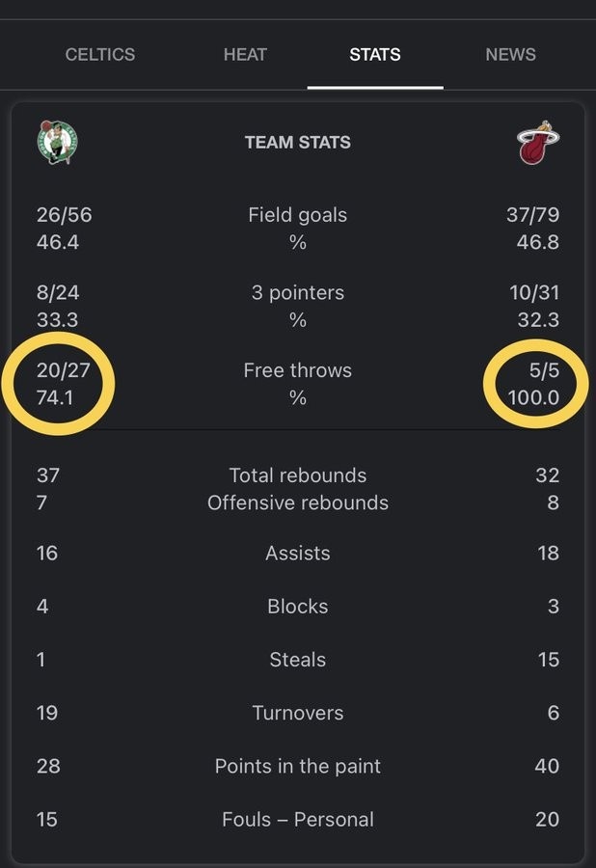Click the Miami Heat team logo
Screen dimensions: 596x868
[538, 143]
